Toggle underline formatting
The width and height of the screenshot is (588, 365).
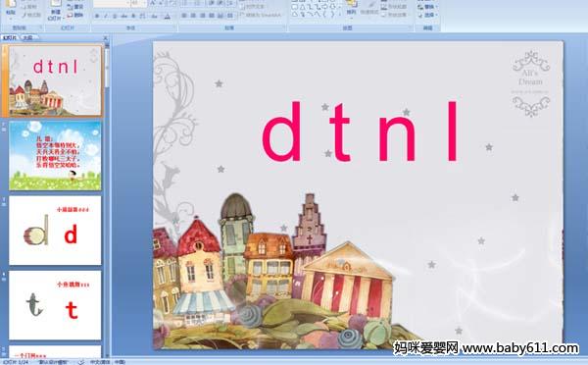(115, 16)
